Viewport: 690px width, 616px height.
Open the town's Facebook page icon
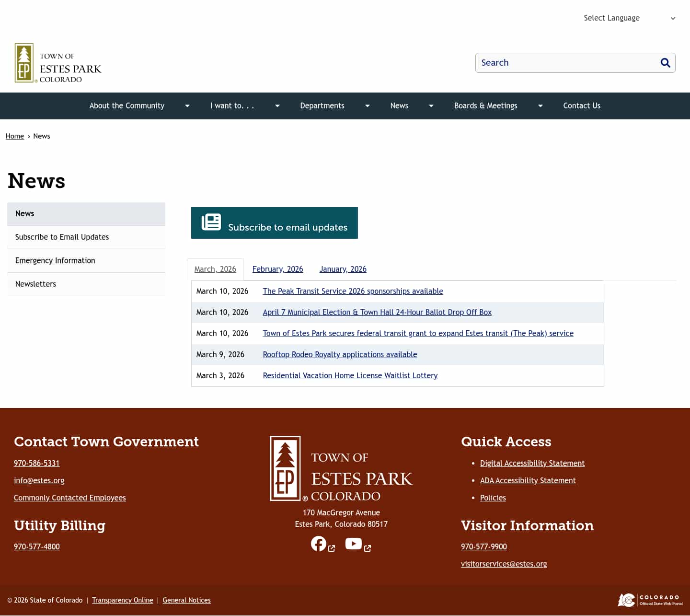[319, 544]
